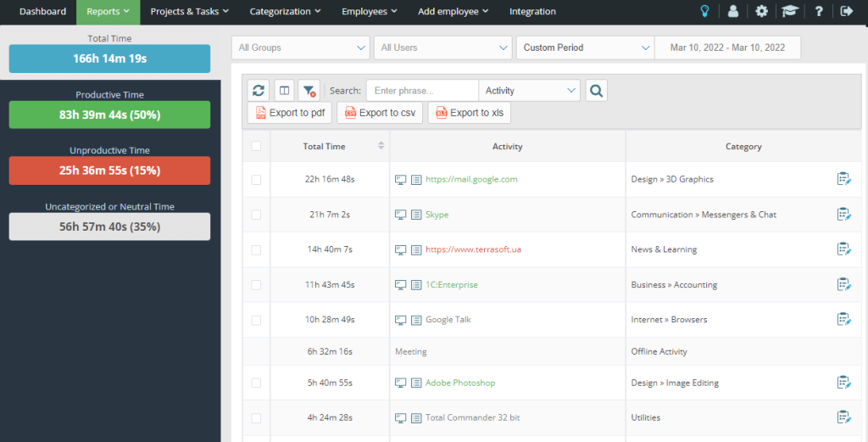Open the All Users dropdown
This screenshot has width=868, height=442.
pyautogui.click(x=442, y=48)
